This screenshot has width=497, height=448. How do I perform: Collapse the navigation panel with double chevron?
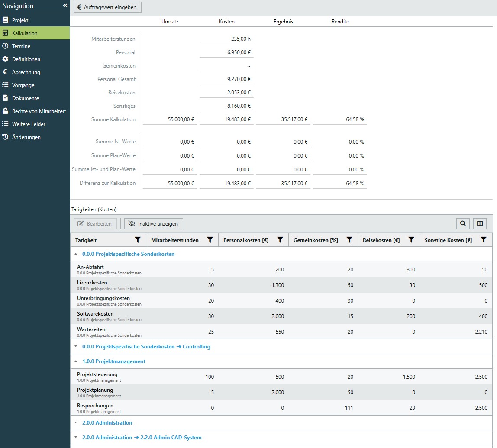coord(65,6)
